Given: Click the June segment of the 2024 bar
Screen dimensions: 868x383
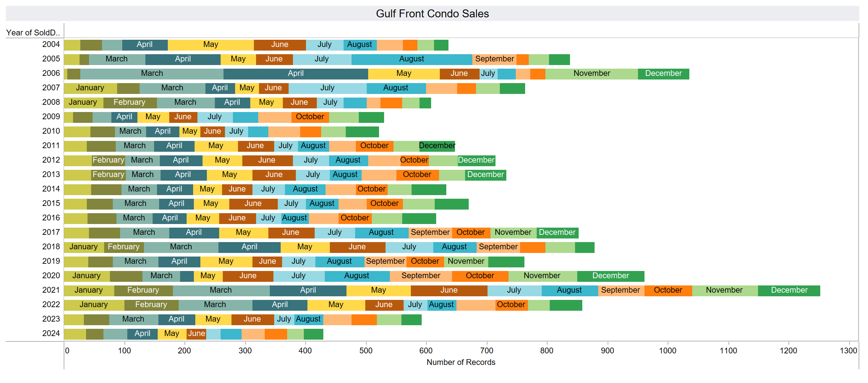Looking at the screenshot, I should point(196,334).
